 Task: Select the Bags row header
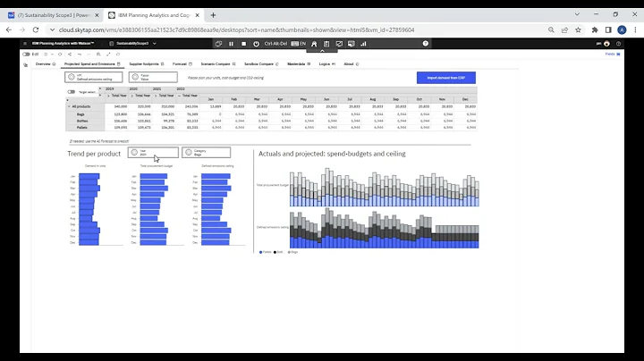pyautogui.click(x=80, y=114)
